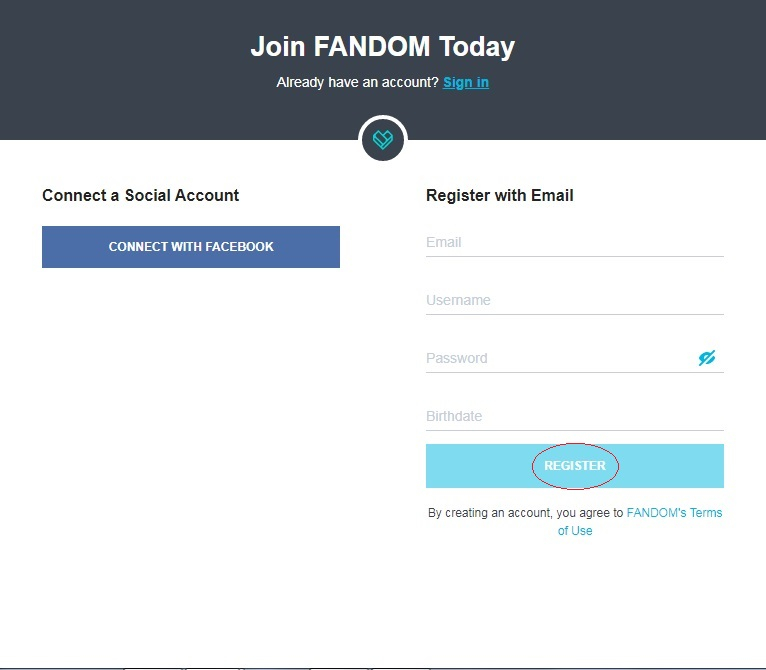
Task: Click the 'Already have an account?' text
Action: (358, 82)
